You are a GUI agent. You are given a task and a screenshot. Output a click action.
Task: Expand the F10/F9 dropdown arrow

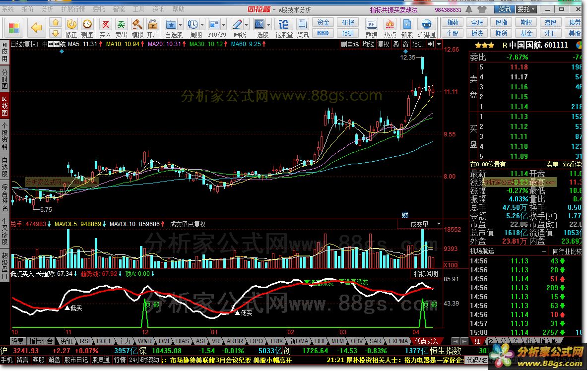tap(223, 25)
